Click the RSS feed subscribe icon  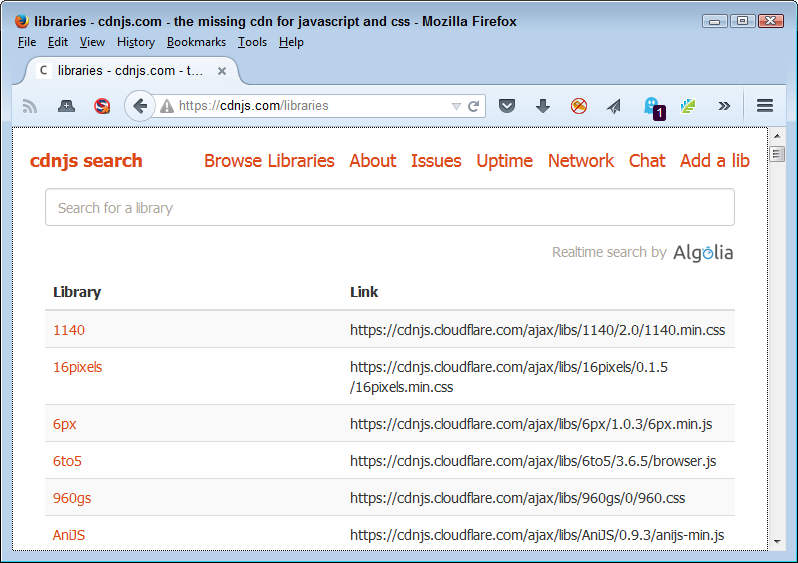(30, 106)
